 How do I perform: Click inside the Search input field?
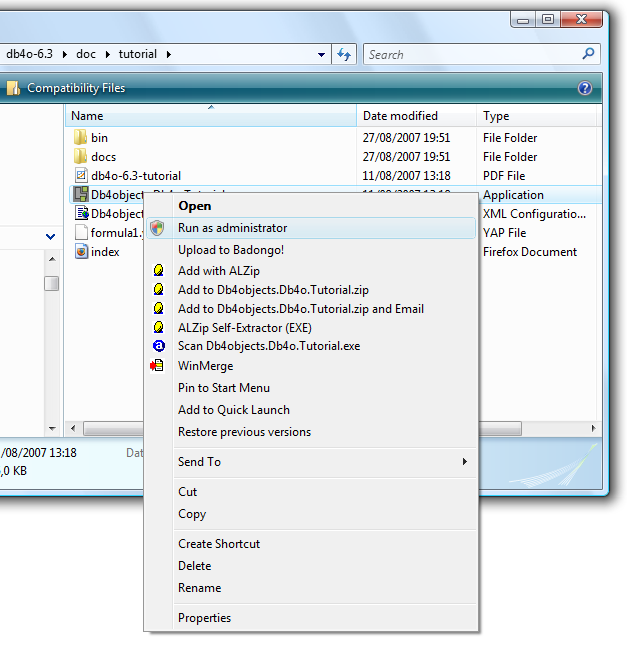click(x=474, y=54)
